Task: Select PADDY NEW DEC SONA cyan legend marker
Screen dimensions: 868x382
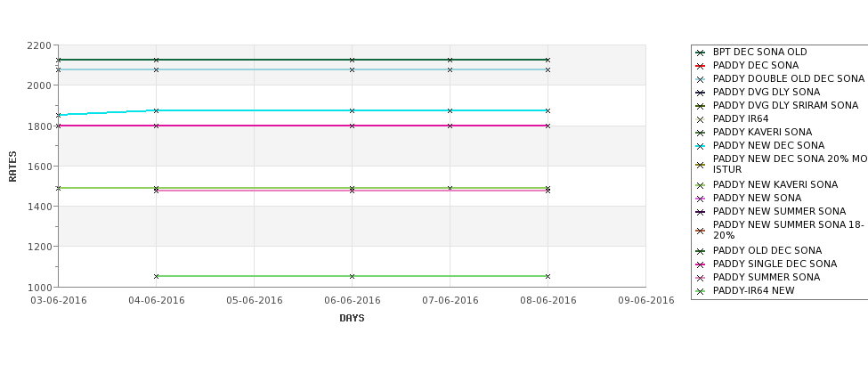Action: 701,147
